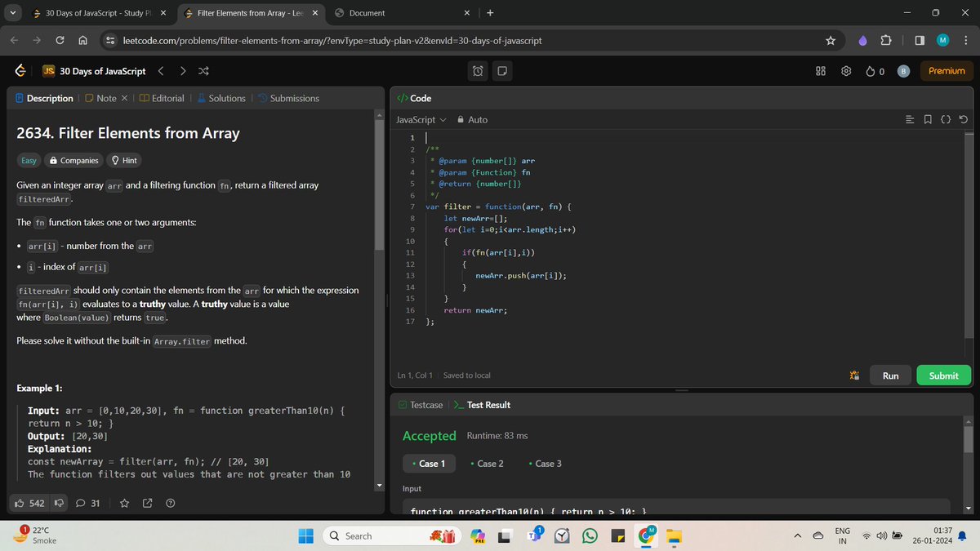980x551 pixels.
Task: Start the problem timer with the alarm icon
Action: click(x=477, y=71)
